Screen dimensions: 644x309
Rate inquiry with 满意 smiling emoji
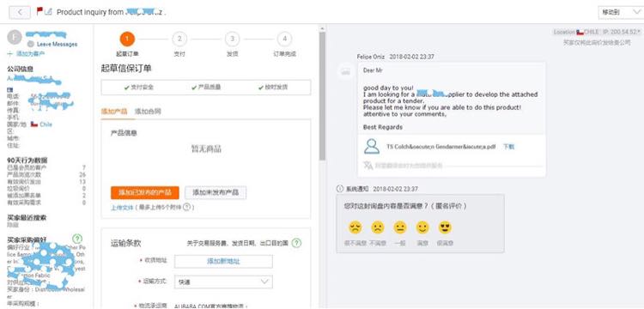tap(422, 227)
